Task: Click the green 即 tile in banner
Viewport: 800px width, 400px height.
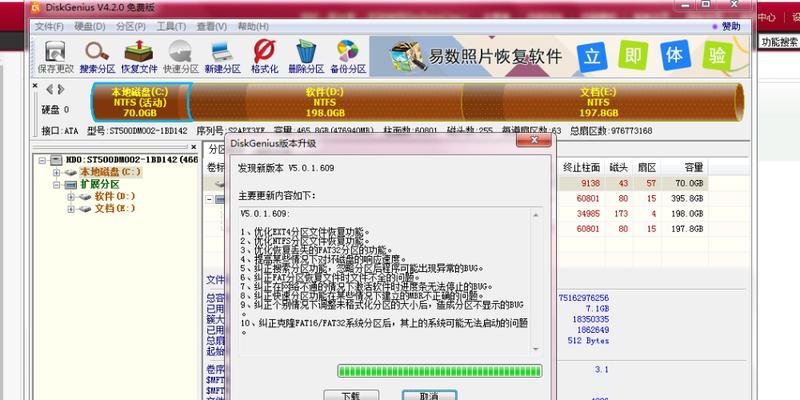Action: [x=633, y=56]
